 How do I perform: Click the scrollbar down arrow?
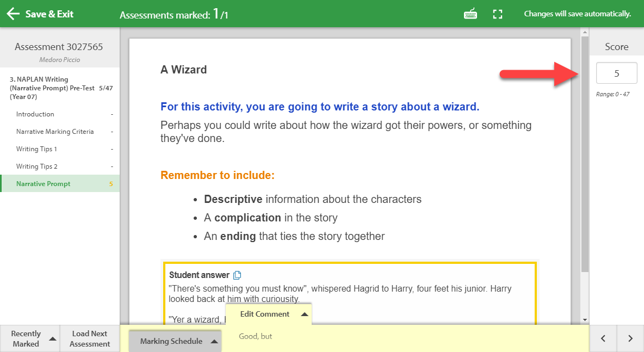[x=585, y=320]
